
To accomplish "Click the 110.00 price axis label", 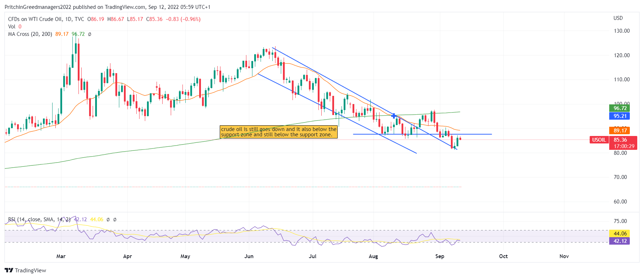I will (622, 80).
